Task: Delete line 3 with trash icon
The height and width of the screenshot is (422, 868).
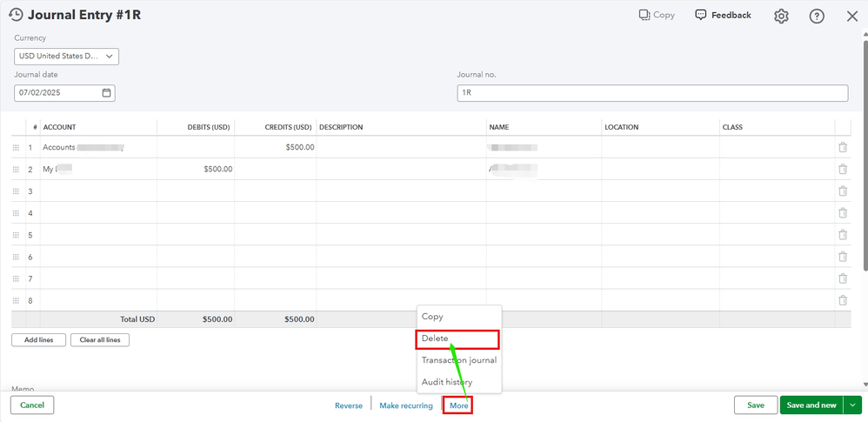Action: (x=843, y=191)
